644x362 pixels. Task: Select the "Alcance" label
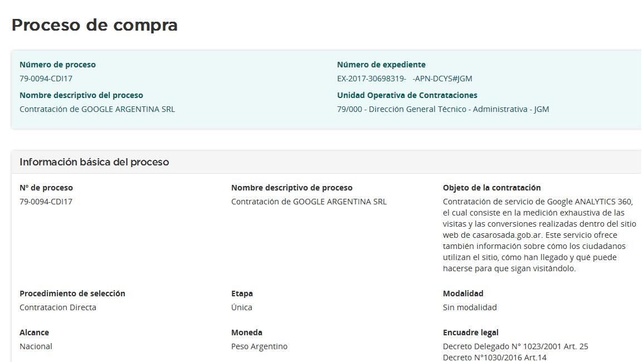tap(34, 332)
